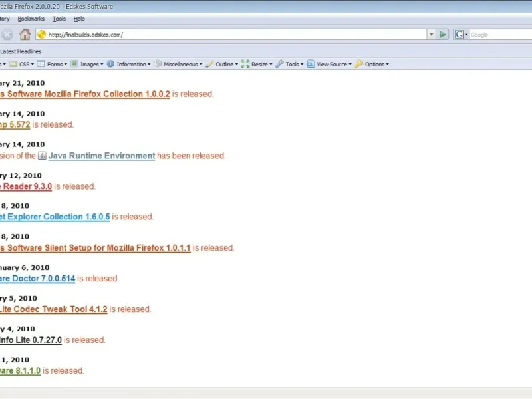Click the date text ending 'ry 5, 2010'
The width and height of the screenshot is (532, 399).
coord(19,298)
